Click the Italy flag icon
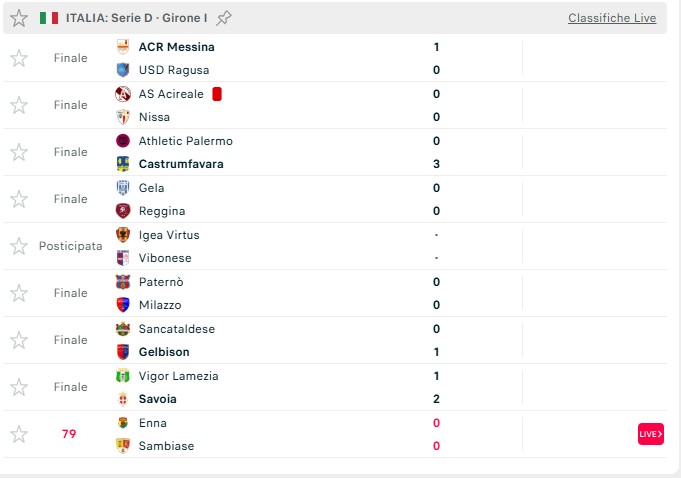 coord(49,18)
